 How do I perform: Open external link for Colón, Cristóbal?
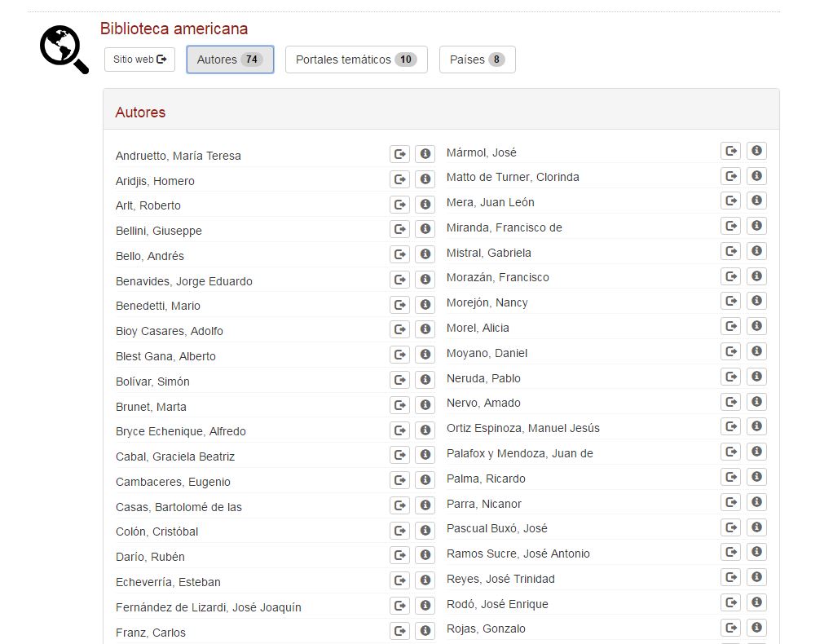(x=399, y=531)
